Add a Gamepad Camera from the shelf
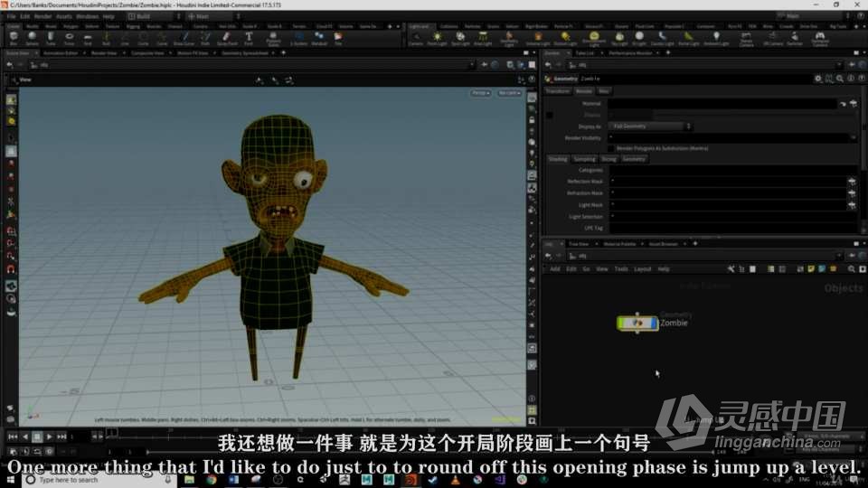 tap(820, 38)
